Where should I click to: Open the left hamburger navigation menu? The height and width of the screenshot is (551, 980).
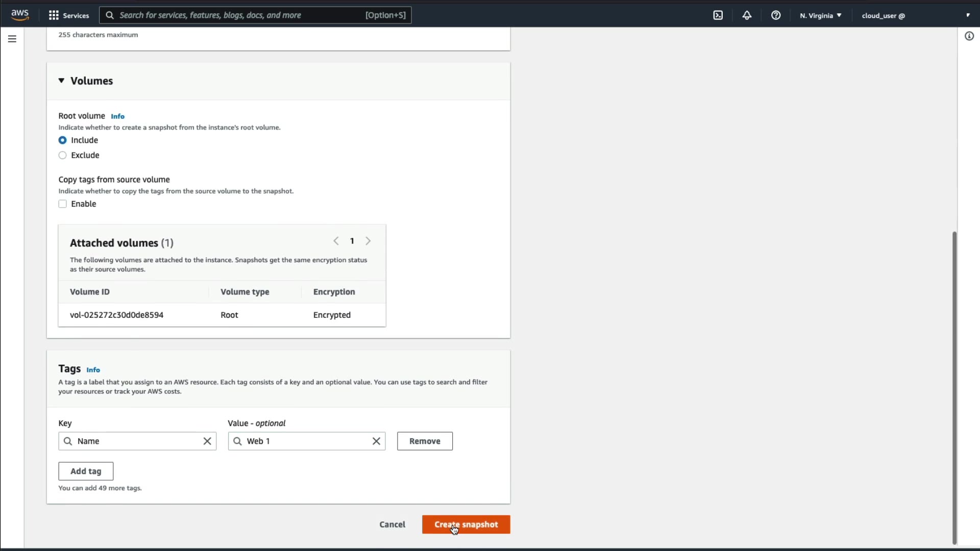(x=12, y=39)
